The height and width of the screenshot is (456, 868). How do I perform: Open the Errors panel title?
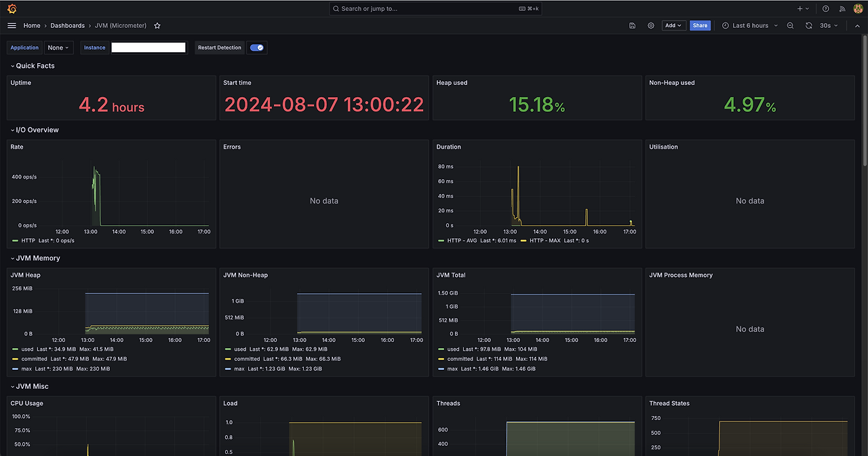tap(232, 147)
